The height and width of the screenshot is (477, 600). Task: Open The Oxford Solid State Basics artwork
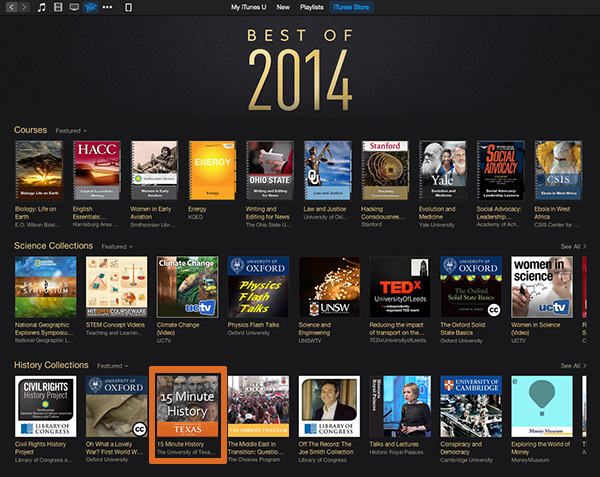pos(471,287)
